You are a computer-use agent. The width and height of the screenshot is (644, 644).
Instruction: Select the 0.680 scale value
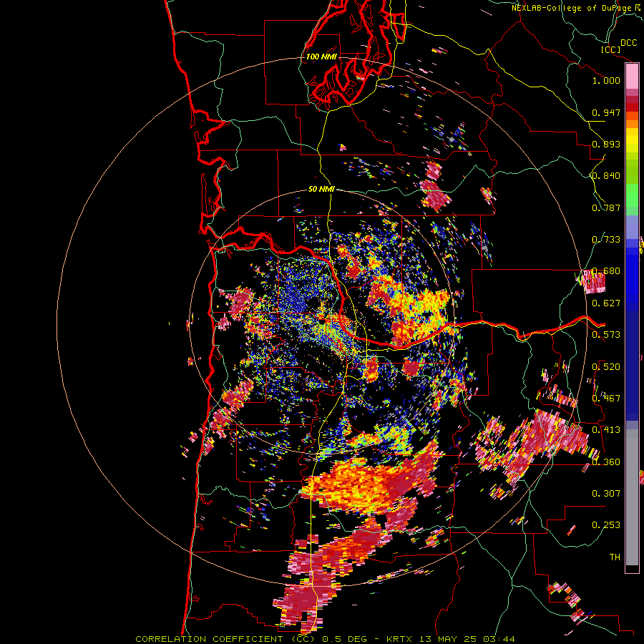[606, 271]
